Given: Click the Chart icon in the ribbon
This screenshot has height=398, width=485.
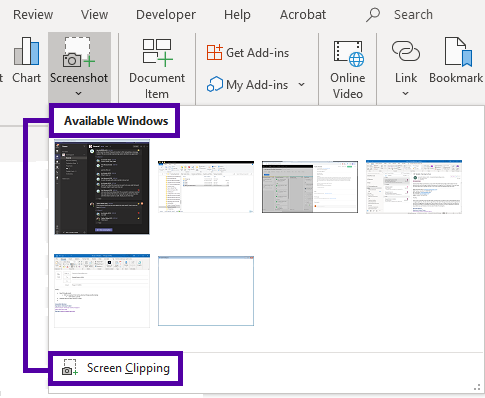Looking at the screenshot, I should point(26,51).
